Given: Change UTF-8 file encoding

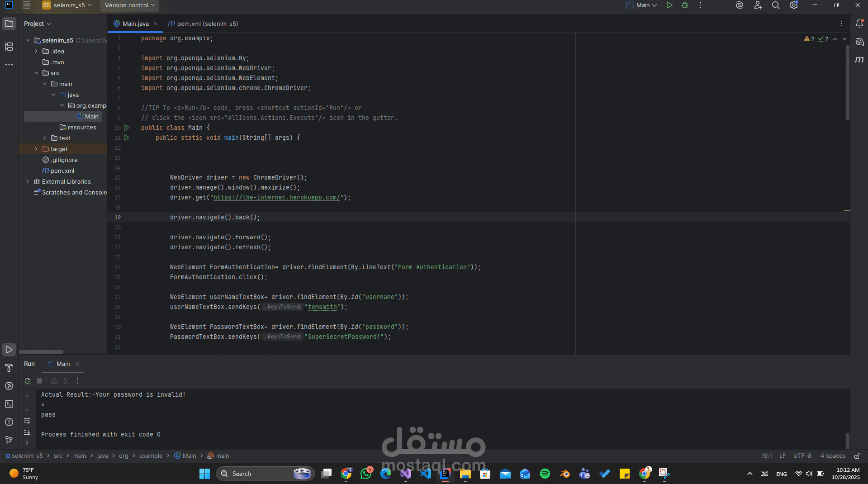Looking at the screenshot, I should tap(802, 456).
